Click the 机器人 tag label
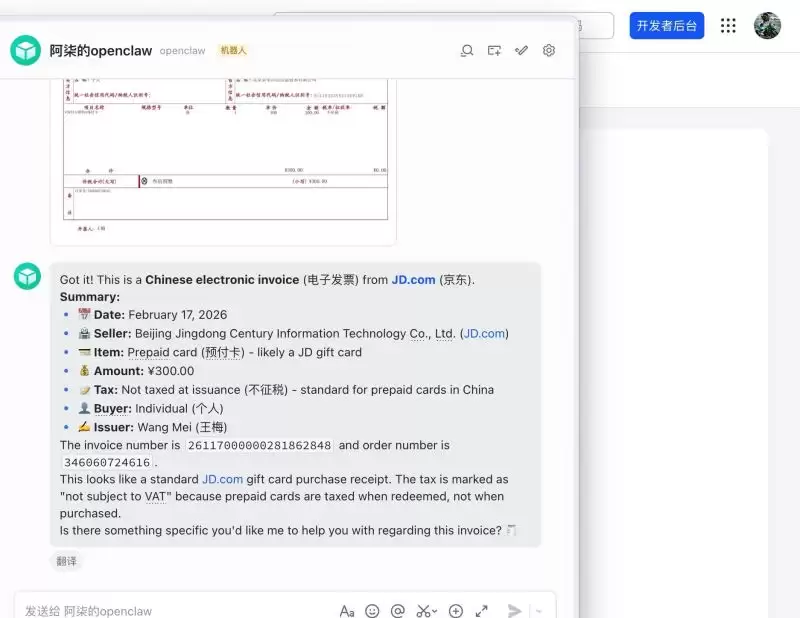 (x=233, y=50)
